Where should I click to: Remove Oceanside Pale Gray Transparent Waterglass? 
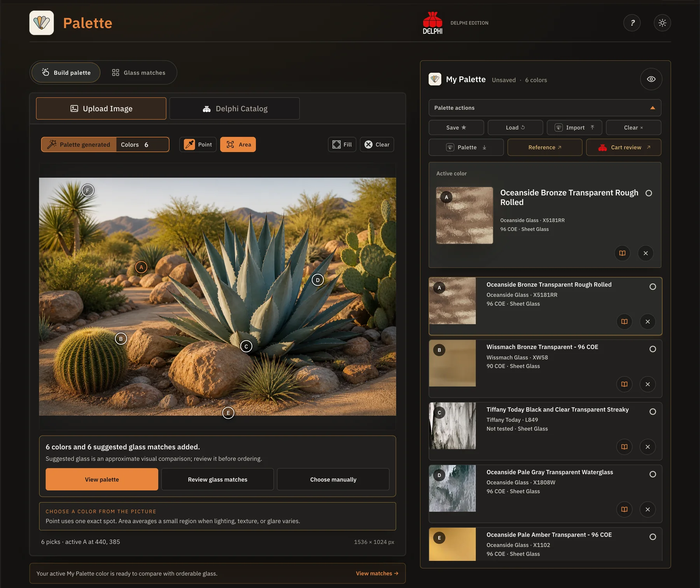[647, 509]
